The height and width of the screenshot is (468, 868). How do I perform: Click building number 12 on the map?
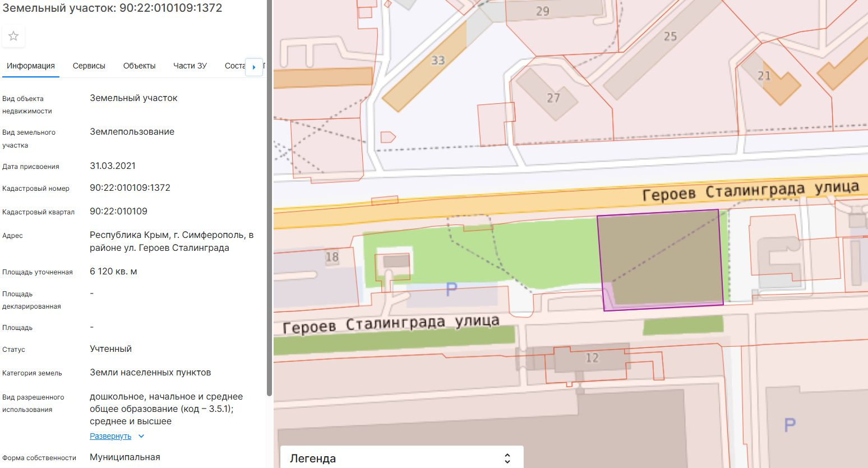592,358
